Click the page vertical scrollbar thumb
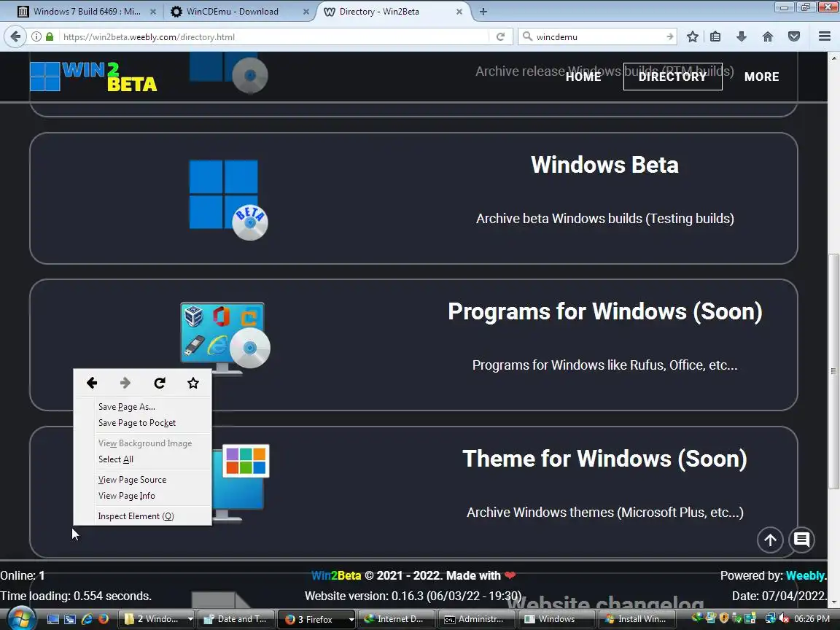The width and height of the screenshot is (840, 630). click(x=833, y=370)
